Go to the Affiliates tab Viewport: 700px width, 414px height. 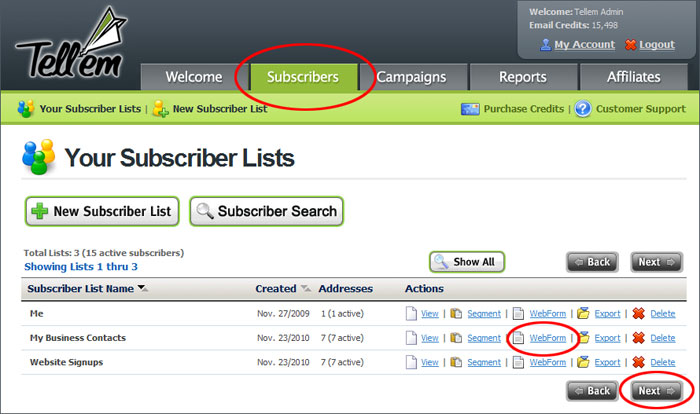point(633,77)
